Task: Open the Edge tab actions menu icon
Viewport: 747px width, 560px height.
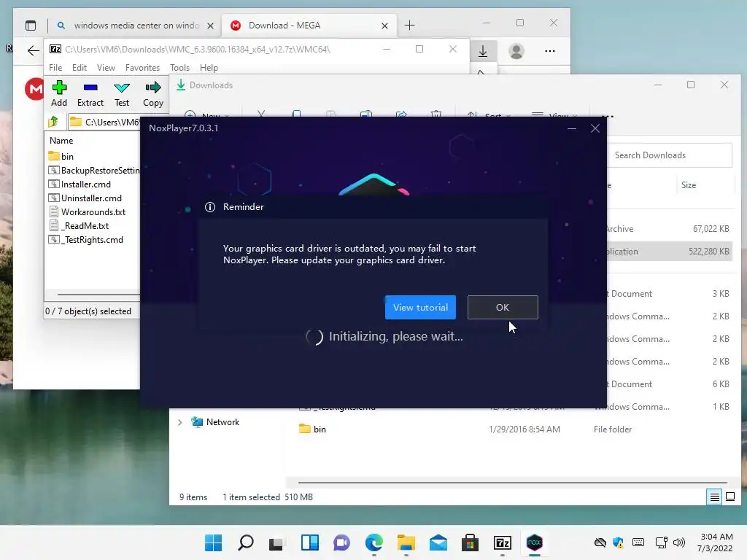Action: coord(31,26)
